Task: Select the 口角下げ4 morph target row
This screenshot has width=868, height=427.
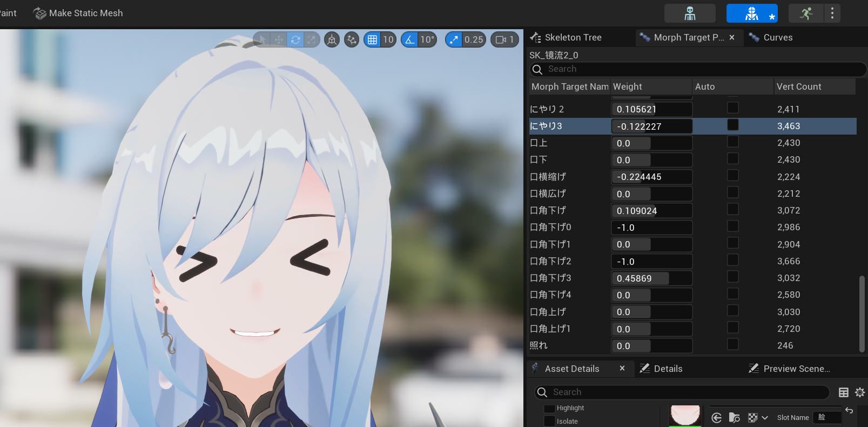Action: tap(692, 295)
